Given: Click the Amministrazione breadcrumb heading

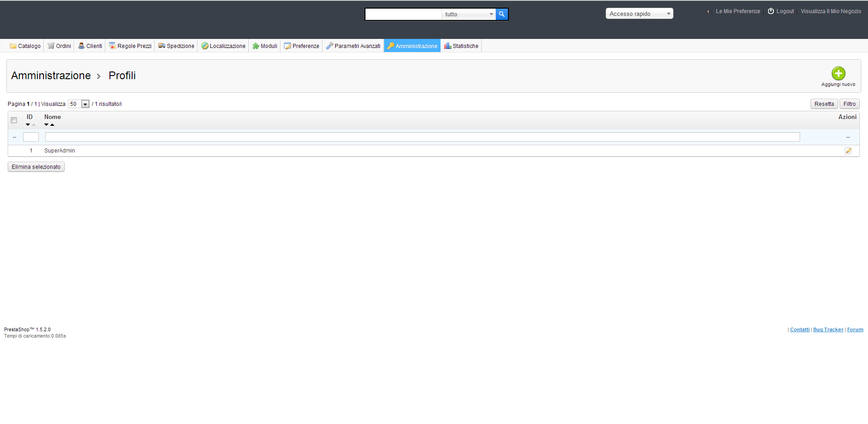Looking at the screenshot, I should 51,76.
